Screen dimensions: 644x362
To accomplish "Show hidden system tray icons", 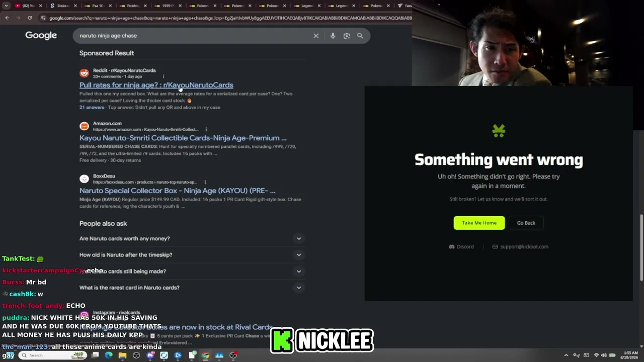I will (566, 355).
